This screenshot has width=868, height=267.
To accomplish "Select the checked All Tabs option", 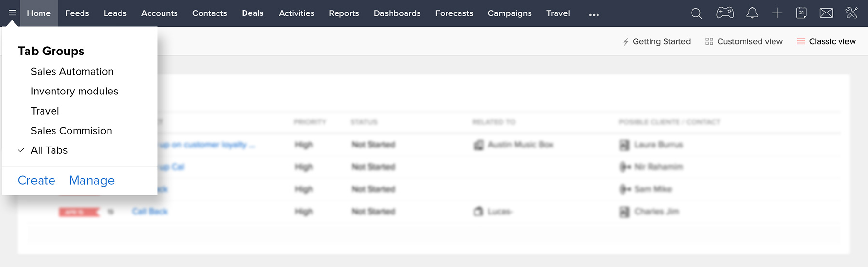I will [x=49, y=150].
